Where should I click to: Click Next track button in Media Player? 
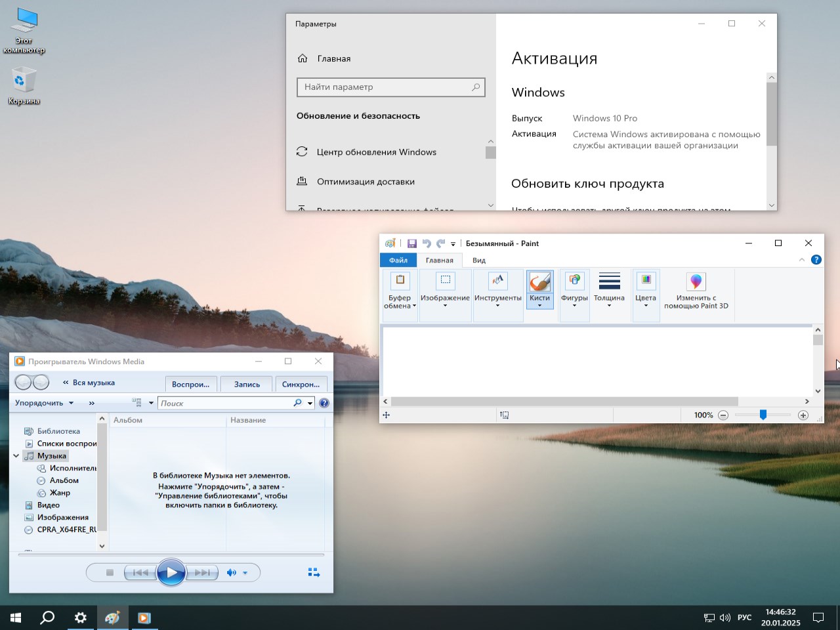(x=202, y=573)
